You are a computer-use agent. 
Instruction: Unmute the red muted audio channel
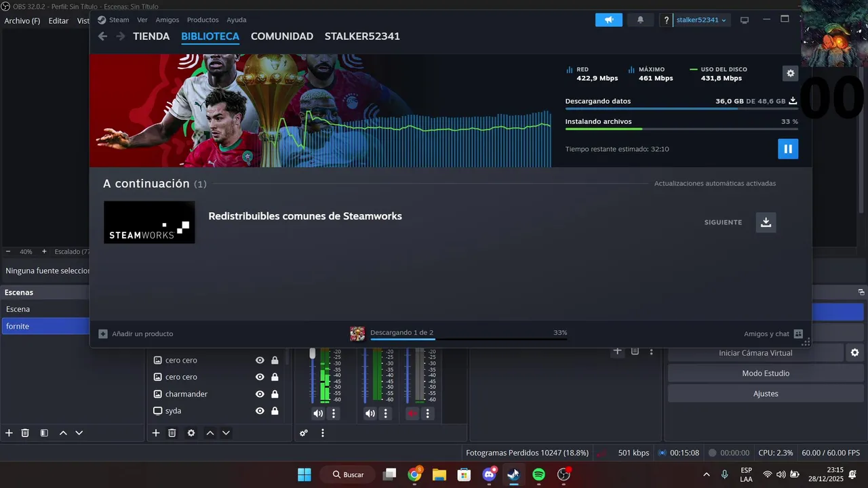tap(412, 413)
